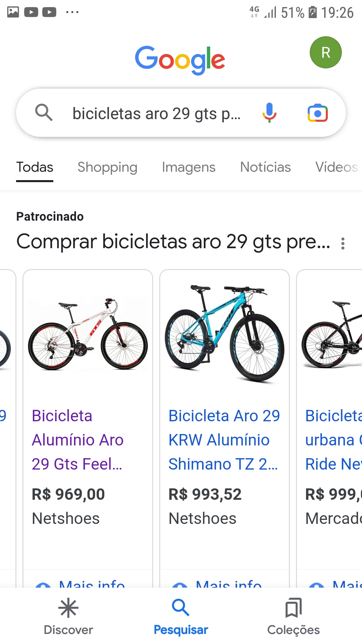Open Bicicleta Alumínio Aro 29 Gts listing

[77, 440]
